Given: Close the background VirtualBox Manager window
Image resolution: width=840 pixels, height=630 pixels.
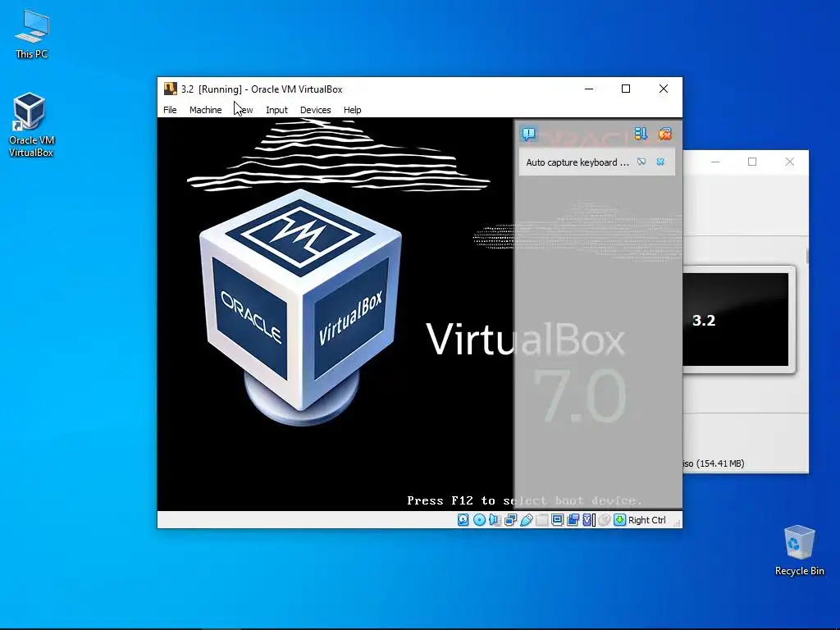Looking at the screenshot, I should point(790,162).
